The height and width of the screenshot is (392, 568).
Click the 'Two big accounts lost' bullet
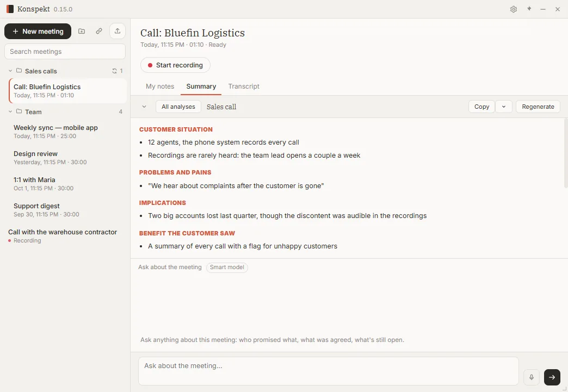tap(287, 216)
